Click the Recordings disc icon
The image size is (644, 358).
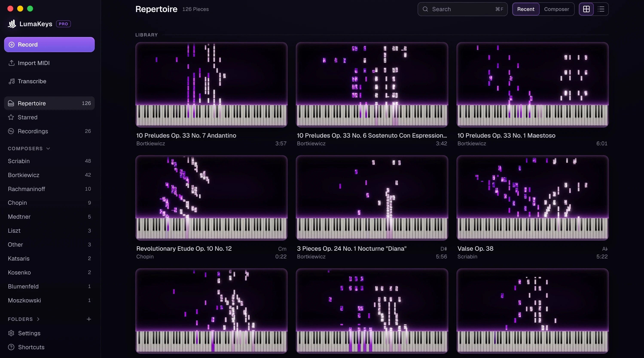tap(11, 131)
